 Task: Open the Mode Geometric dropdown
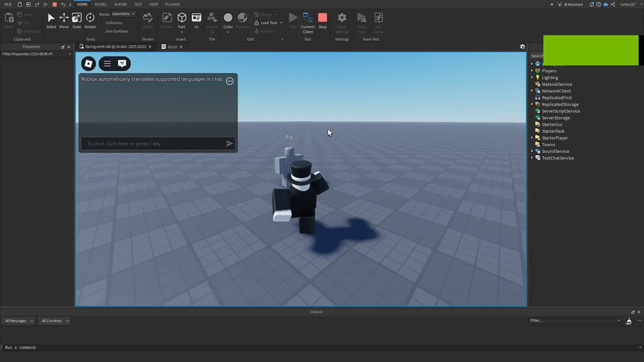click(x=123, y=14)
